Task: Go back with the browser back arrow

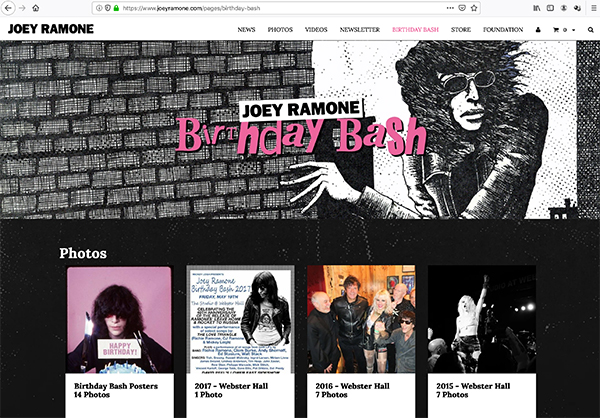Action: point(8,8)
